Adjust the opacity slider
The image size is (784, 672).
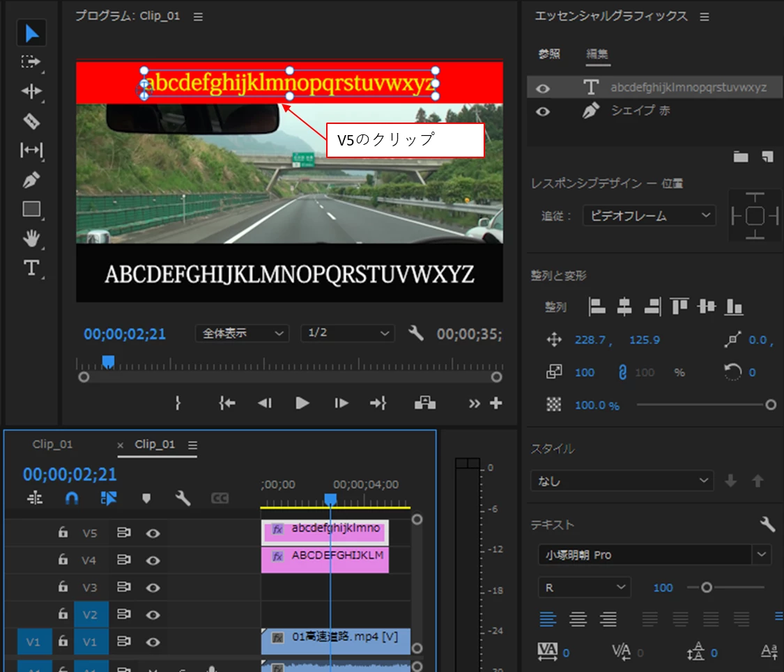[x=771, y=405]
